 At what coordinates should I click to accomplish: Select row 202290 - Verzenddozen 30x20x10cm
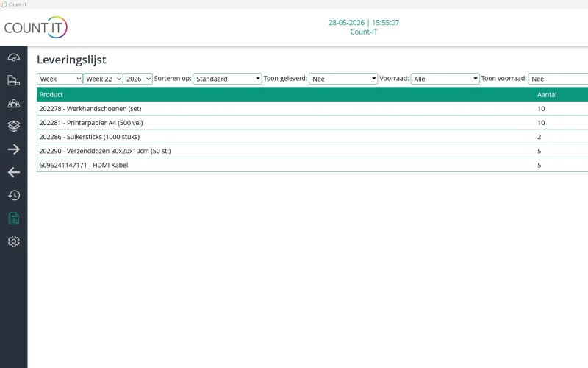coord(312,151)
